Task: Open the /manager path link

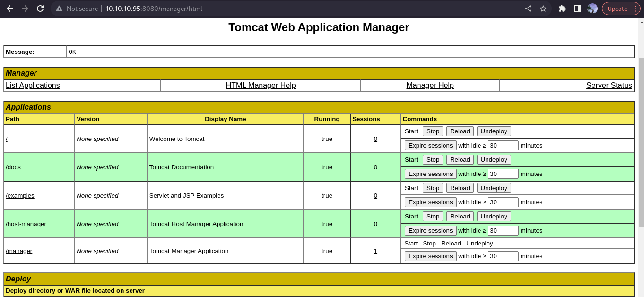Action: (19, 251)
